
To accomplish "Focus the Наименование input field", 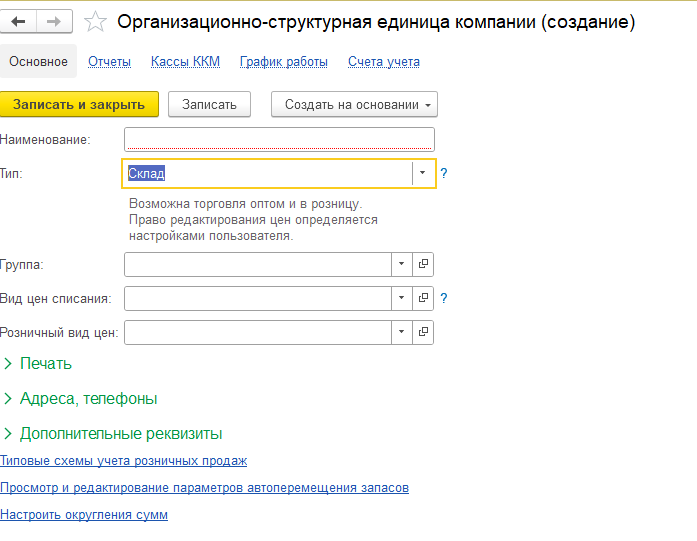I will [x=279, y=140].
